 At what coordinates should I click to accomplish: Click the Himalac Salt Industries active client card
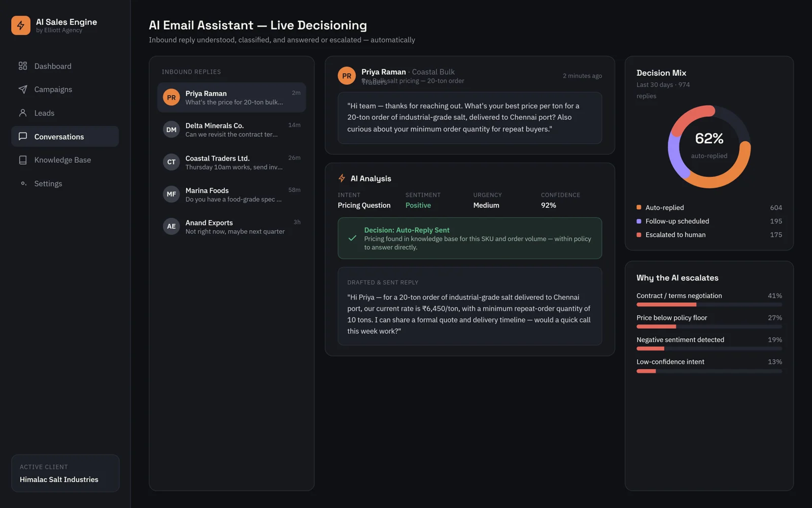click(x=65, y=473)
